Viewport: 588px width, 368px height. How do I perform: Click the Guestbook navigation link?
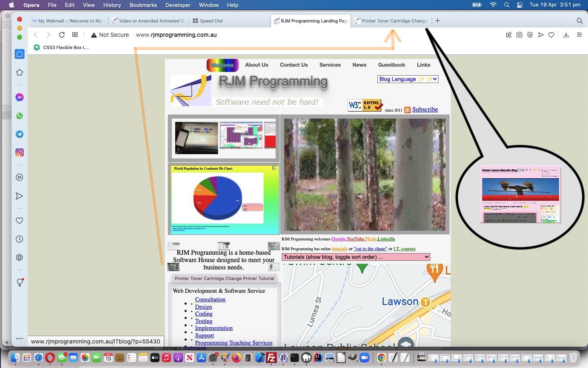[x=392, y=65]
